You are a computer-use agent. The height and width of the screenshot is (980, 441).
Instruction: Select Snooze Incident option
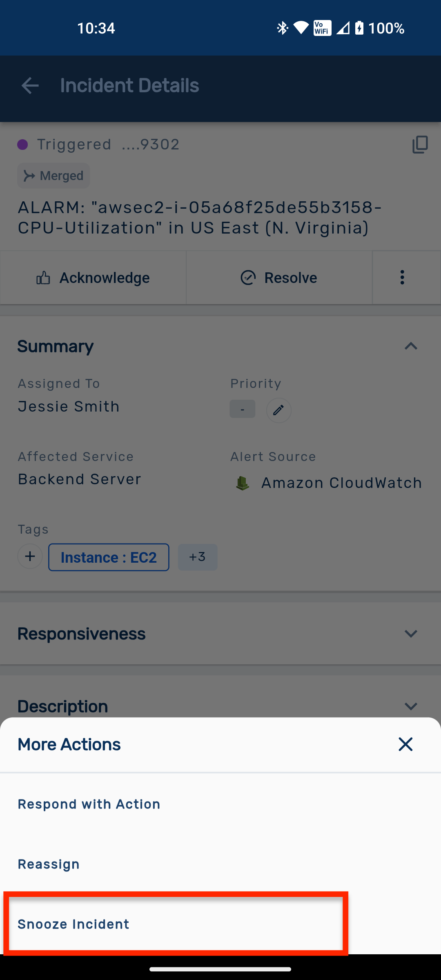(73, 924)
